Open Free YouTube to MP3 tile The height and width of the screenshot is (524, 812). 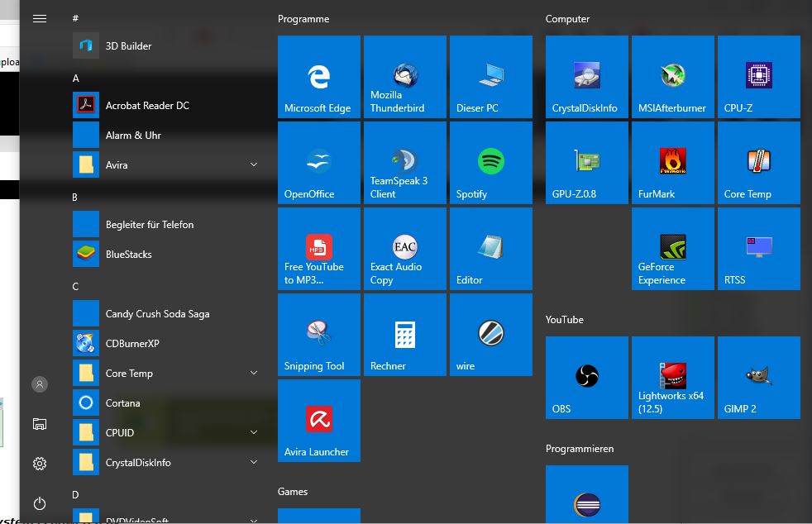[x=319, y=249]
